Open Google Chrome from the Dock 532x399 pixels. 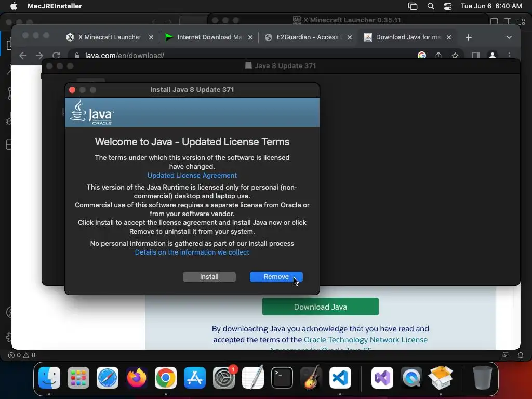(166, 378)
